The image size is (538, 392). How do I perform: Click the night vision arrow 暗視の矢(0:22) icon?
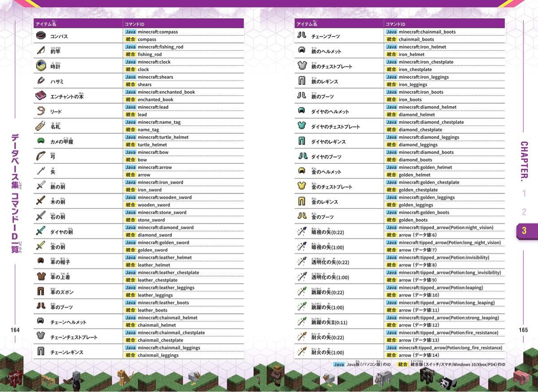[x=301, y=231]
